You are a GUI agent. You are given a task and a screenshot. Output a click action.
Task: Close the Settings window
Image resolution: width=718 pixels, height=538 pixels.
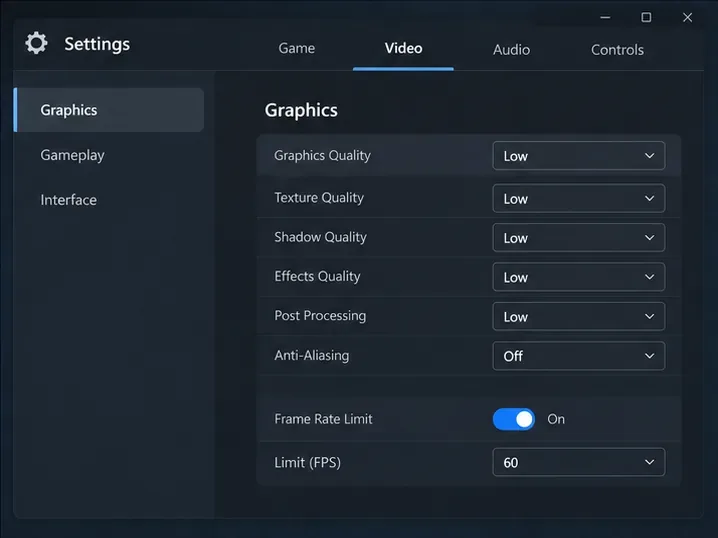pyautogui.click(x=687, y=17)
